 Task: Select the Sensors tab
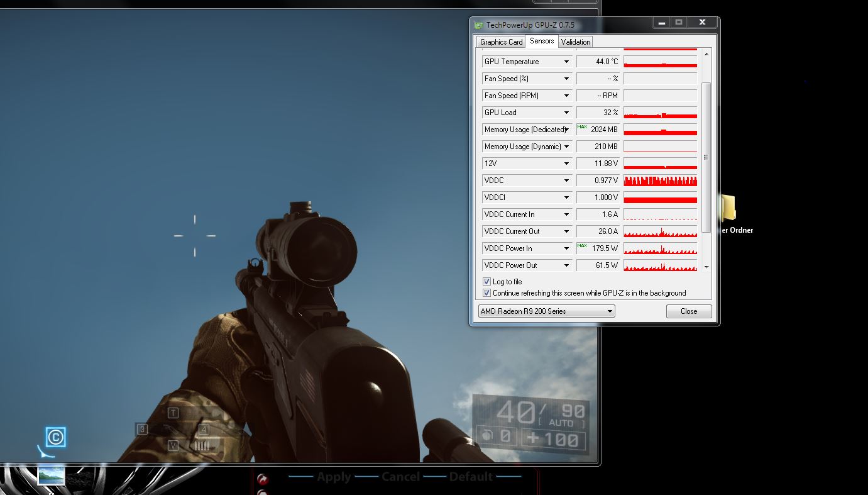542,41
